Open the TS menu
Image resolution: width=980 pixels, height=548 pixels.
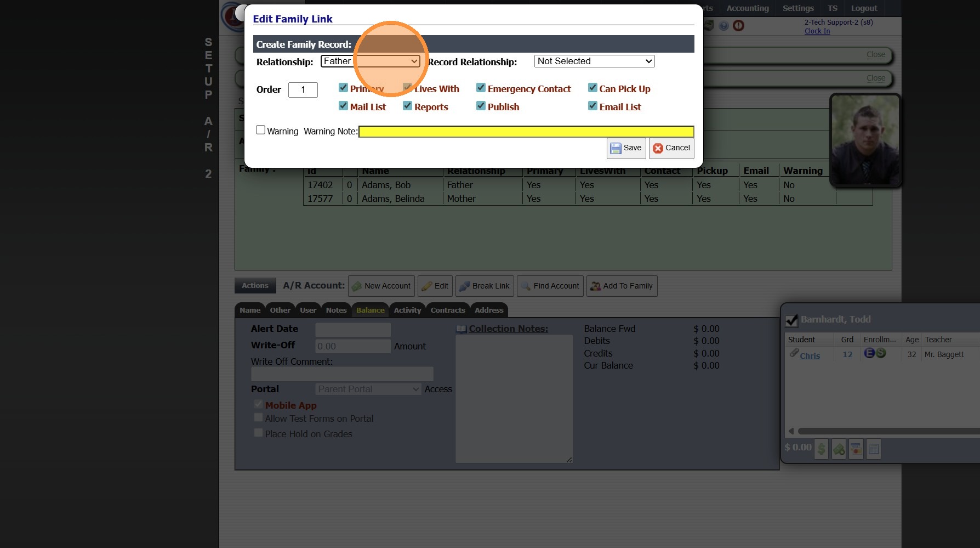click(x=833, y=8)
